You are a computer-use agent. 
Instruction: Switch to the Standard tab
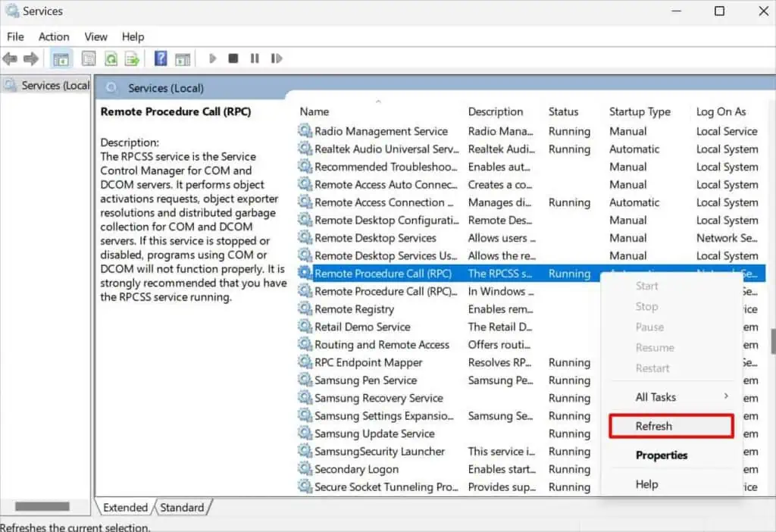(x=182, y=508)
